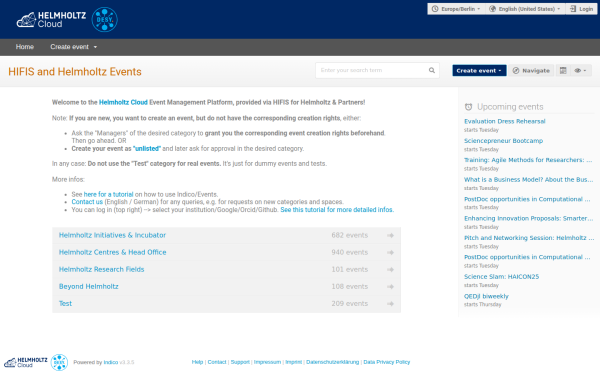
Task: Open Beyond Helmholtz category
Action: coord(88,287)
